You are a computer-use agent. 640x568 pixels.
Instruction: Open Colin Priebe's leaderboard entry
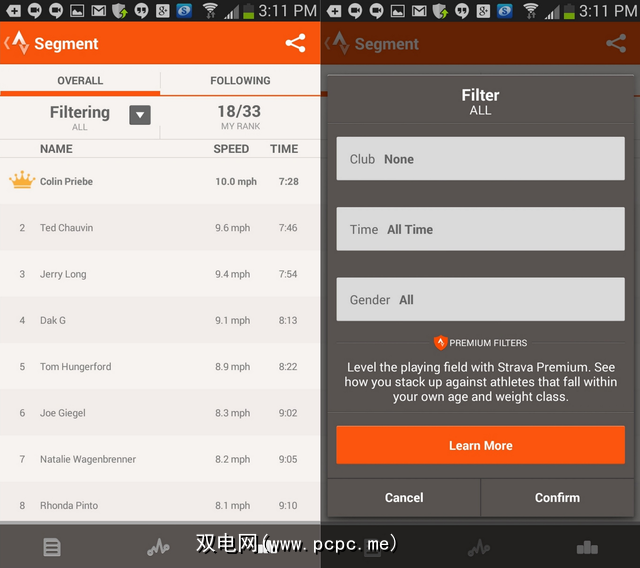click(x=160, y=181)
